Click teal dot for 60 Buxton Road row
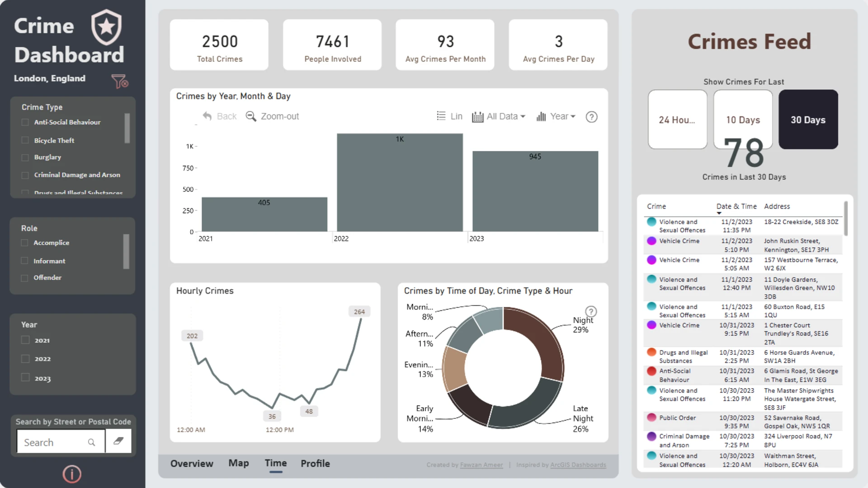The width and height of the screenshot is (868, 488). [651, 306]
